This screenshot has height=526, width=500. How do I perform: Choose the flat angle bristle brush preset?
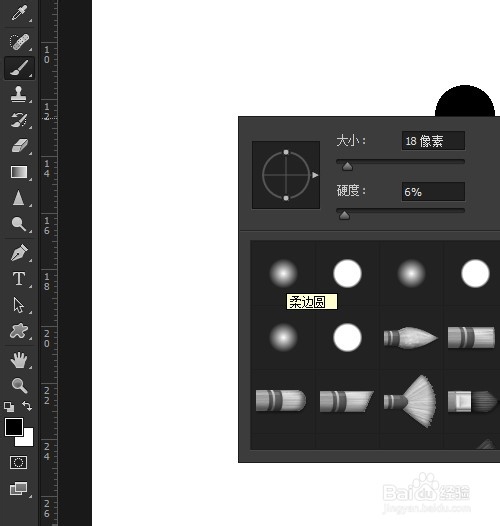tap(347, 401)
